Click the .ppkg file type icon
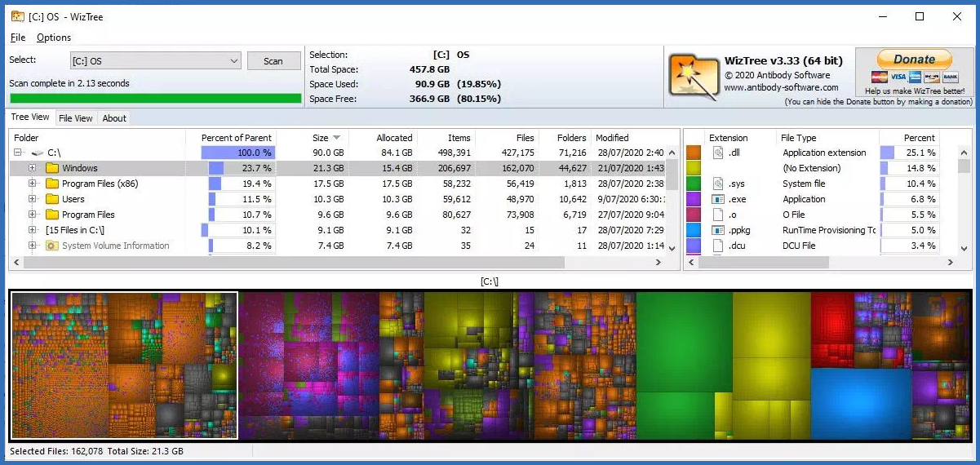 718,230
